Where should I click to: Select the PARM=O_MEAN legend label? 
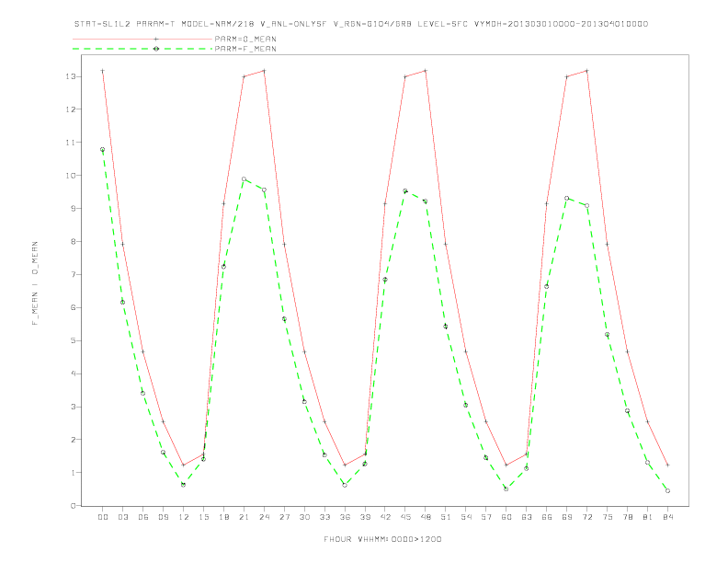click(x=245, y=39)
